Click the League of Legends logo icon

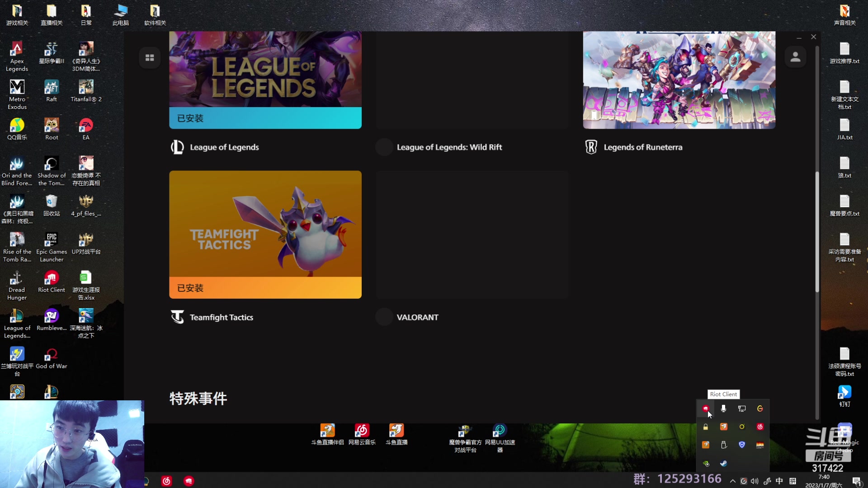pos(177,147)
